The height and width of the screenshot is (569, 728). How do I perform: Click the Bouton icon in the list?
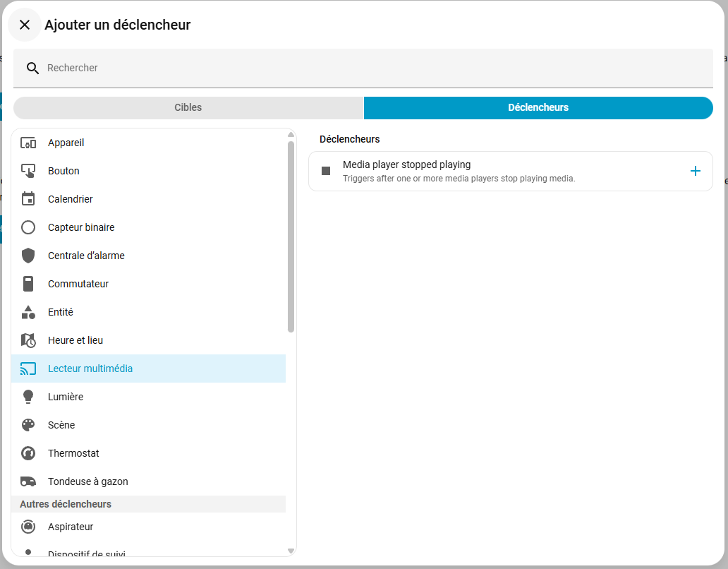click(x=28, y=171)
